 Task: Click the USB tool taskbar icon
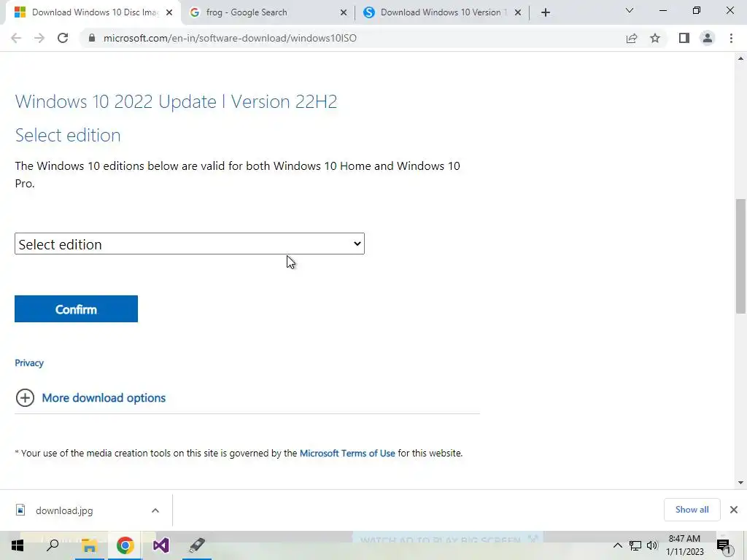pos(197,545)
